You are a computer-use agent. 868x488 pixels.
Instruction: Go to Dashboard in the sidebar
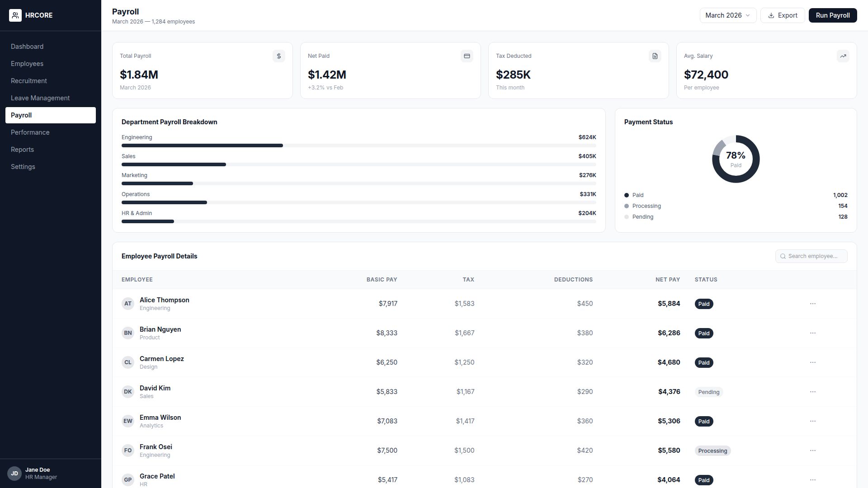pos(51,47)
